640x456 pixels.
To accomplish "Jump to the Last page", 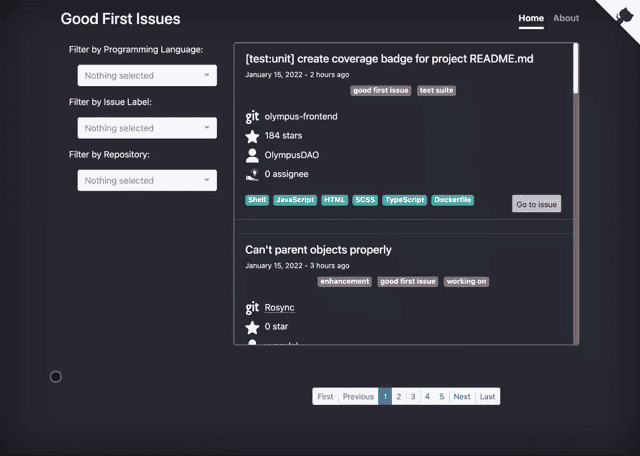I will (487, 396).
